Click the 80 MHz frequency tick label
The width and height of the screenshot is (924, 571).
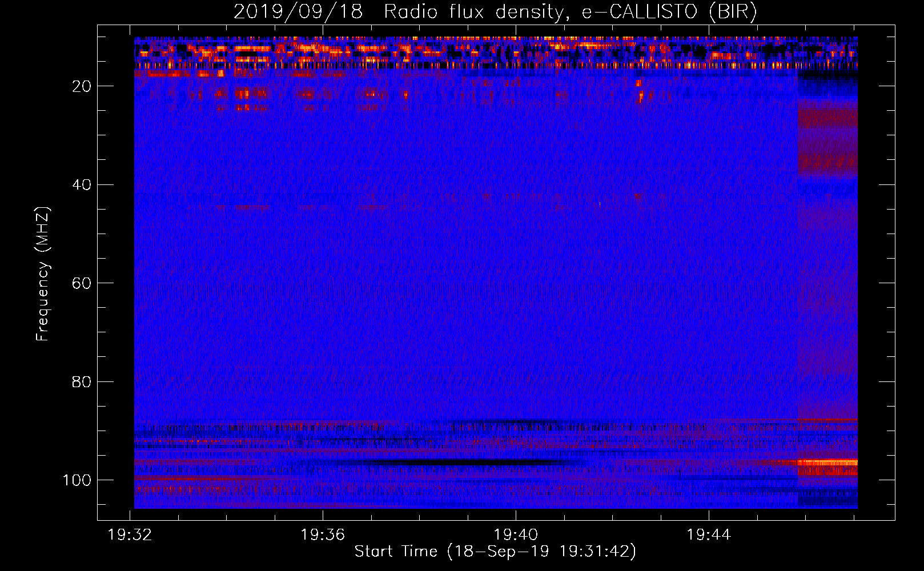82,381
